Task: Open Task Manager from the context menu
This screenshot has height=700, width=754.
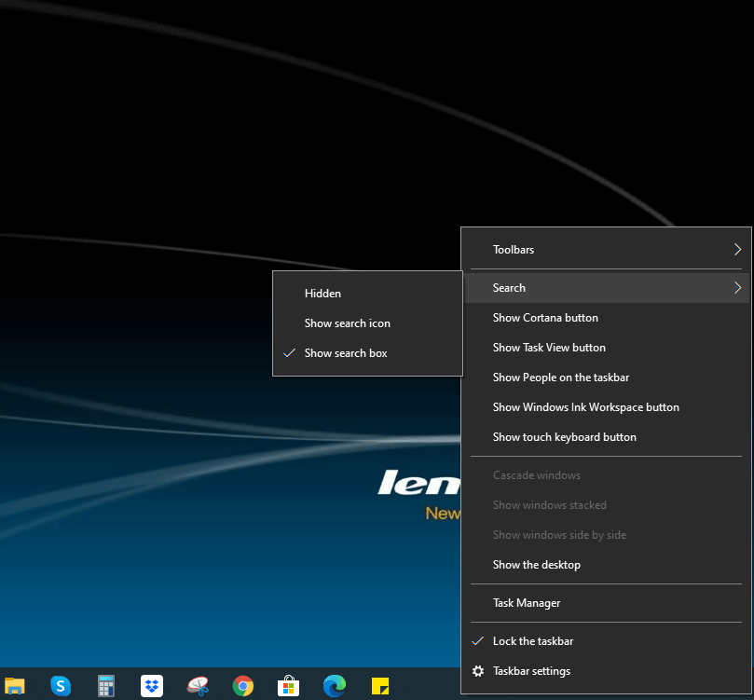Action: point(606,603)
